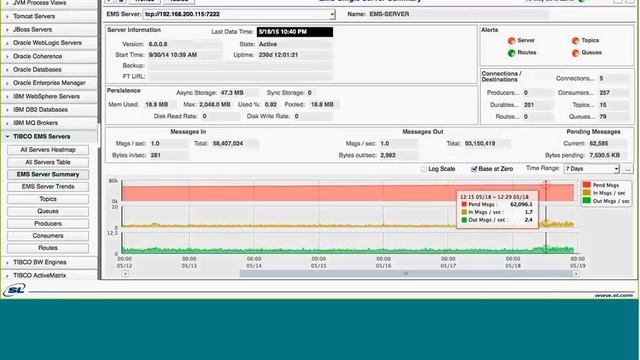
Task: Click the Pending Messages Current value 62,585
Action: pyautogui.click(x=598, y=144)
